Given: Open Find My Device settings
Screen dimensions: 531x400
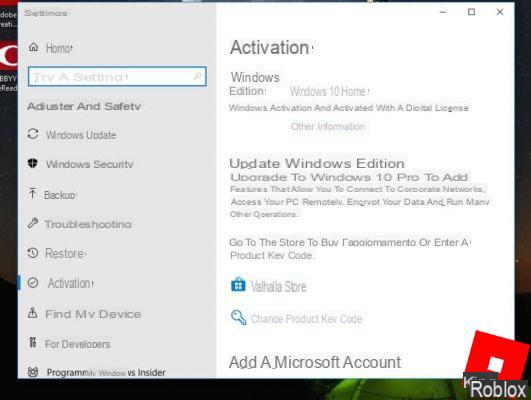Looking at the screenshot, I should (93, 314).
